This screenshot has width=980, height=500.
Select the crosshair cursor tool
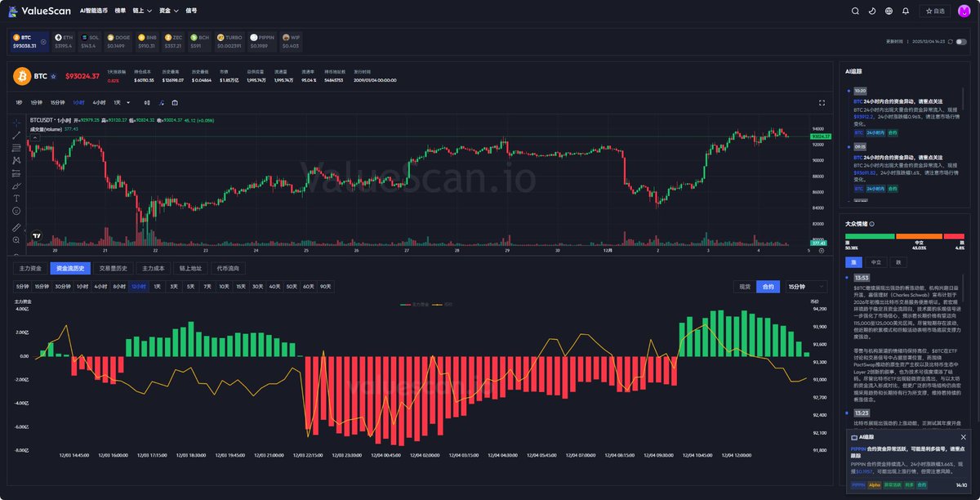pyautogui.click(x=16, y=123)
